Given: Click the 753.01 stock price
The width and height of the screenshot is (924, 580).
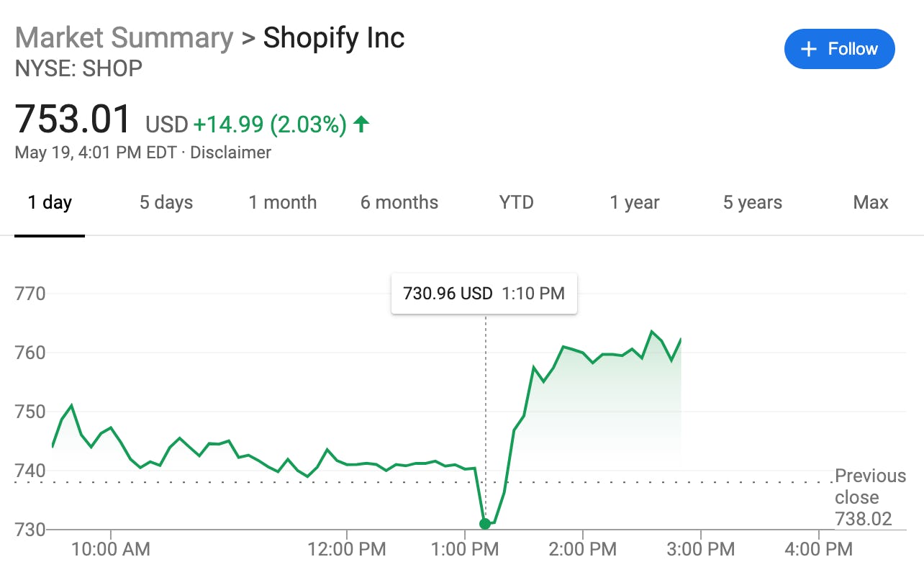Looking at the screenshot, I should click(x=73, y=119).
